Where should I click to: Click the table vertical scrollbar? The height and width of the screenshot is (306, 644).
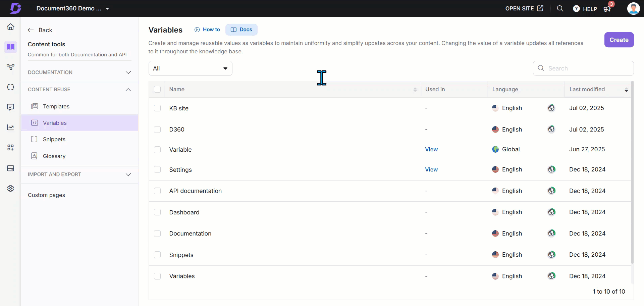click(x=632, y=172)
